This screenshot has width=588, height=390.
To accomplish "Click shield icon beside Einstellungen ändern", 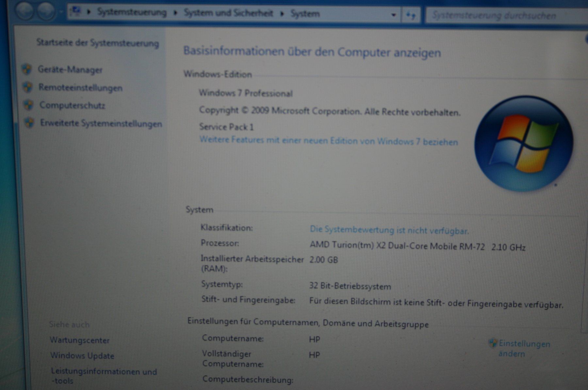I will (x=493, y=343).
